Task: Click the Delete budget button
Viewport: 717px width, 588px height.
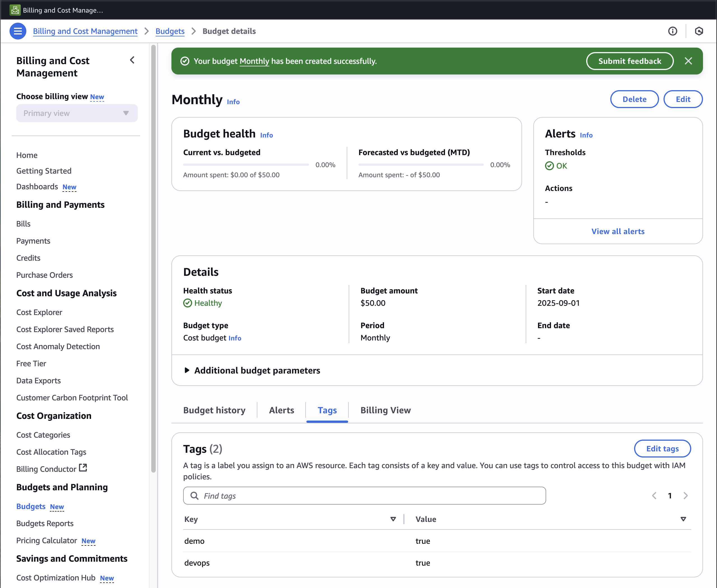Action: point(634,99)
